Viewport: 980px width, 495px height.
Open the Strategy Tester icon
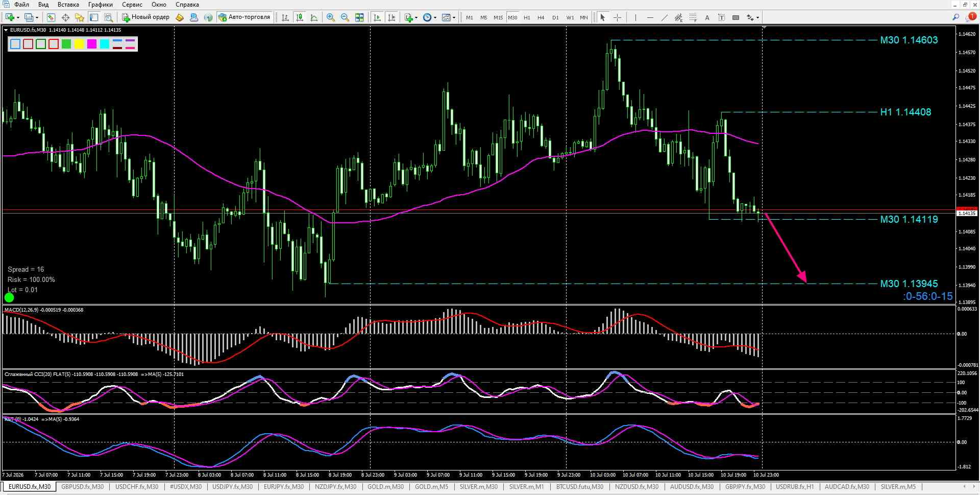108,17
